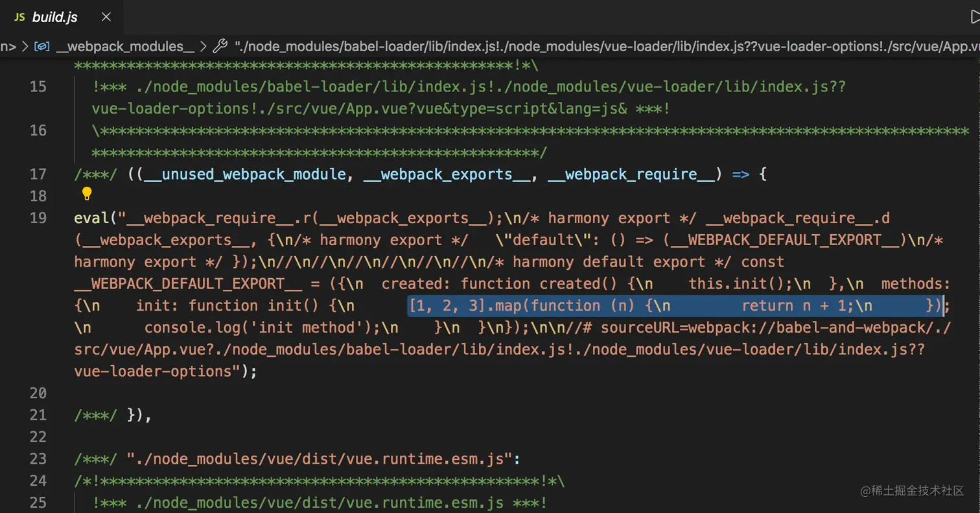
Task: Click the __unused_webpack_module parameter on line 17
Action: pos(245,174)
